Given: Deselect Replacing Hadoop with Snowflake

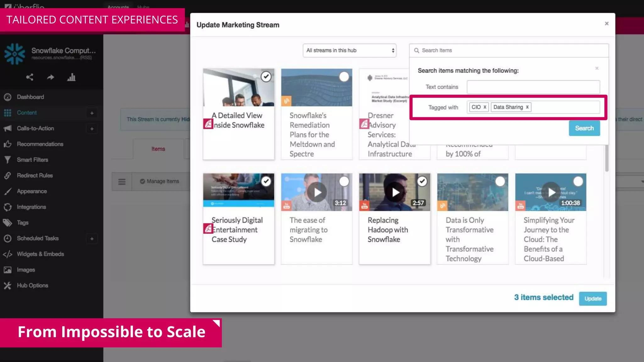Looking at the screenshot, I should pyautogui.click(x=422, y=181).
